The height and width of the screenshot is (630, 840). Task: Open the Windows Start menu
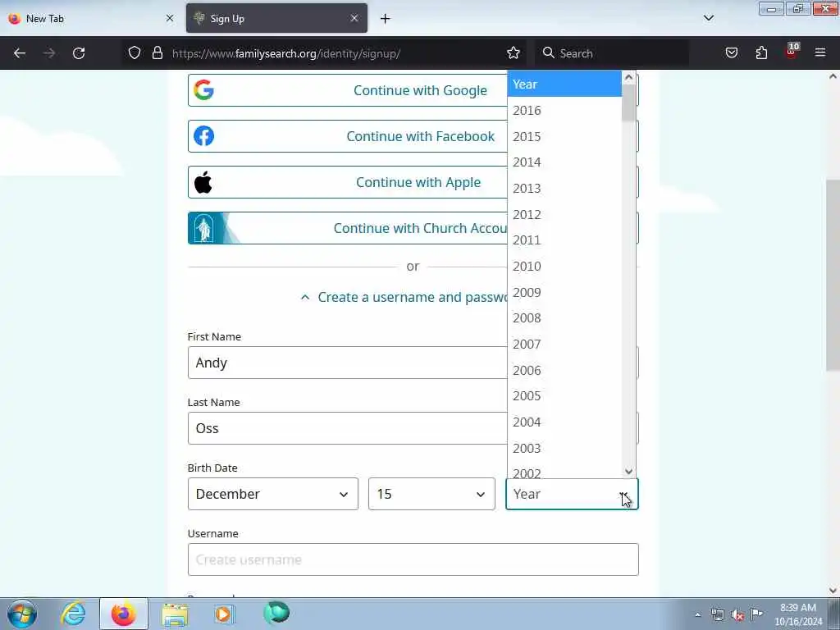(x=22, y=614)
